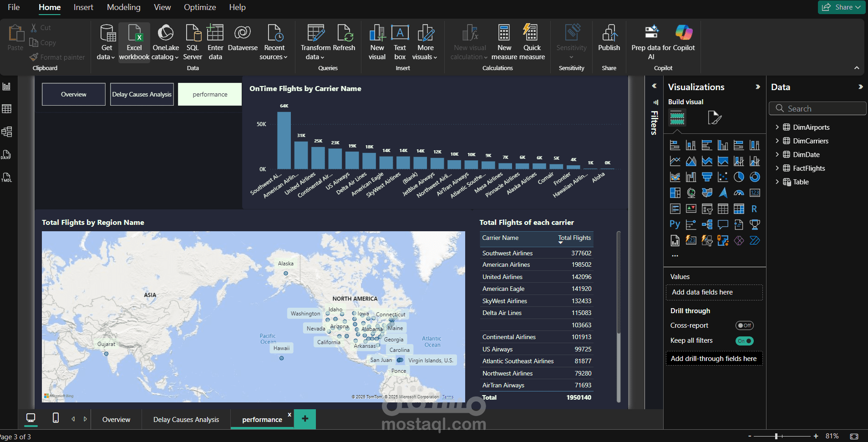Viewport: 868px width, 442px height.
Task: Add the globe map visual
Action: [691, 193]
